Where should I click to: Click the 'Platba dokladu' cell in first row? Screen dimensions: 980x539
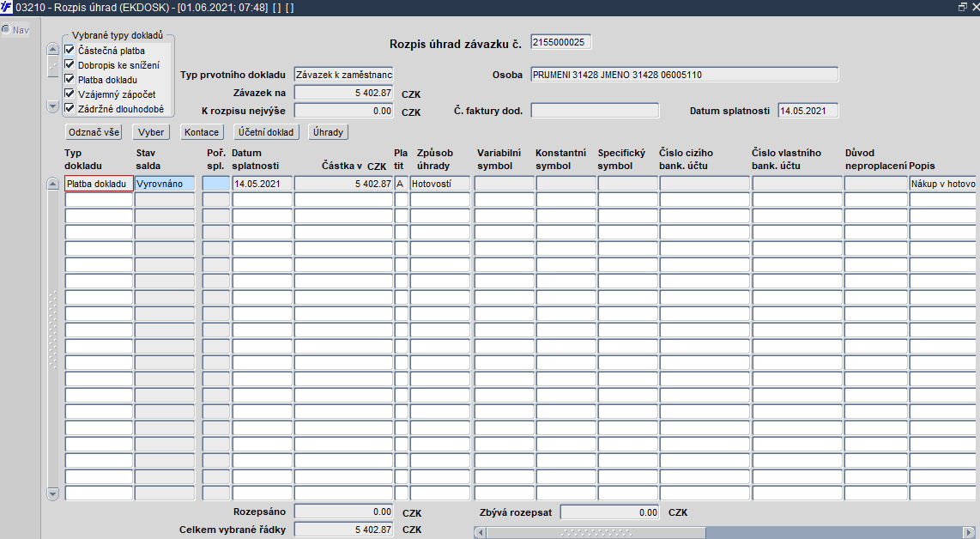point(99,184)
